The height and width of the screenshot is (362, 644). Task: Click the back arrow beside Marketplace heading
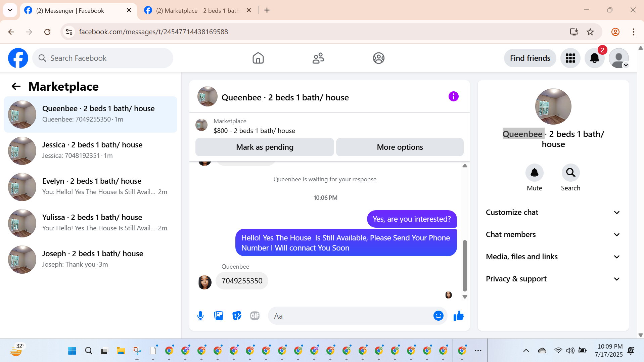(16, 87)
